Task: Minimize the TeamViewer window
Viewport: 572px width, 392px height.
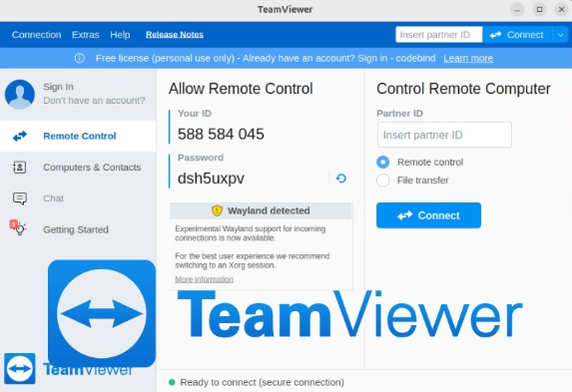Action: pos(517,10)
